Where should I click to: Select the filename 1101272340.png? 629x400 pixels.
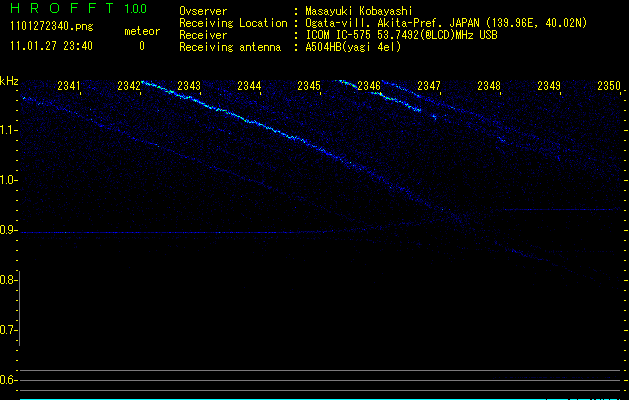click(52, 27)
